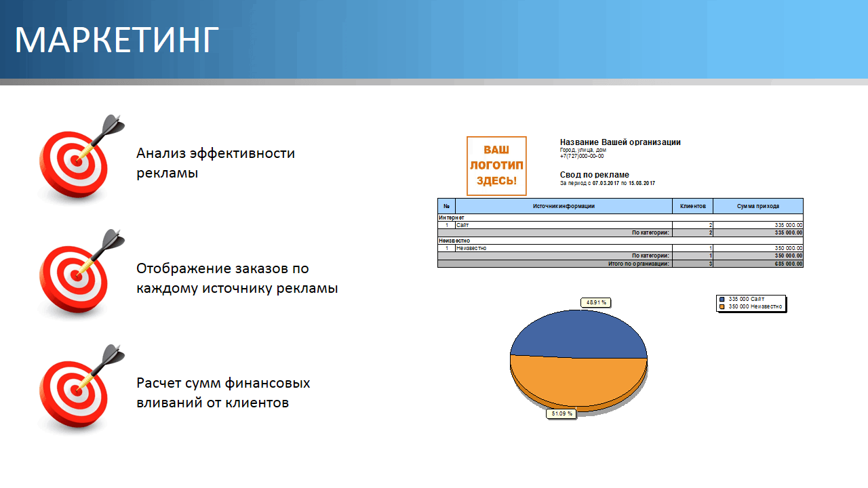
Task: Click the phone number "+7(727)000-00-00"
Action: (x=581, y=156)
